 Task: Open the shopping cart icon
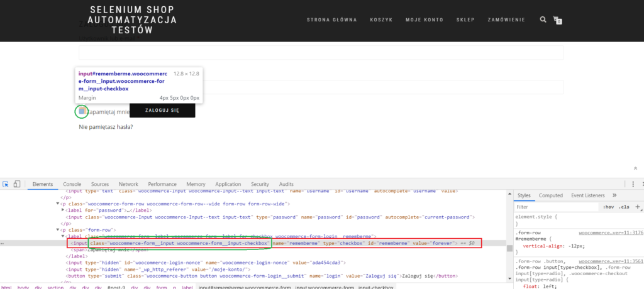click(557, 20)
